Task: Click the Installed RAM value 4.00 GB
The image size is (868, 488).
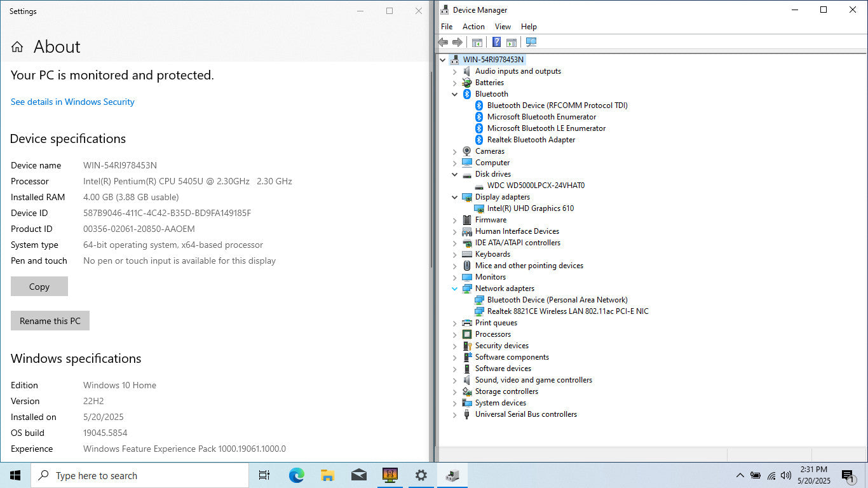Action: click(131, 197)
